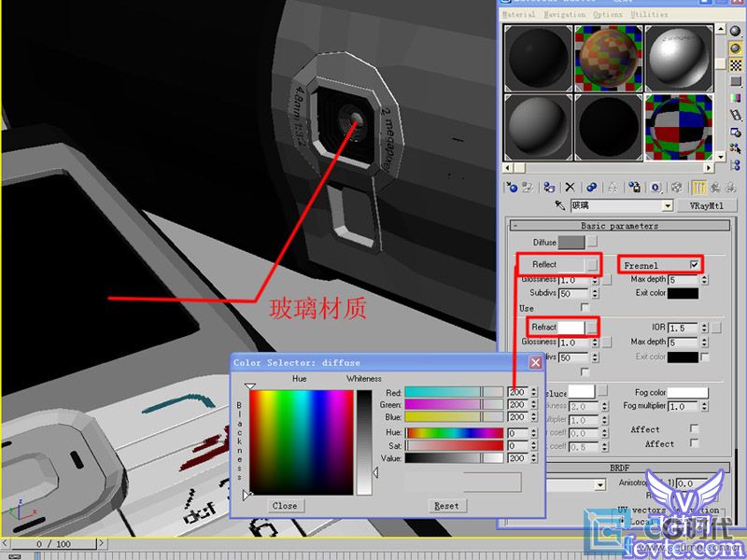The image size is (747, 560).
Task: Open Material Editor Options icon
Action: [x=736, y=132]
